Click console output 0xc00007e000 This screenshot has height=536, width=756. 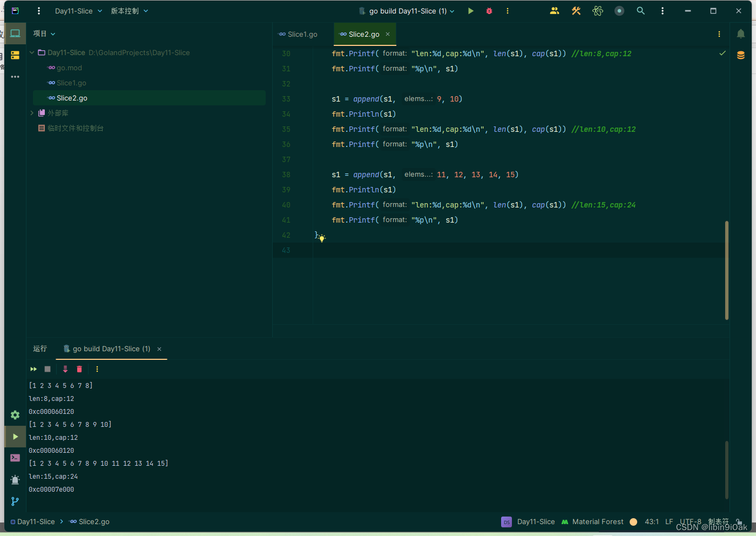[x=51, y=490]
